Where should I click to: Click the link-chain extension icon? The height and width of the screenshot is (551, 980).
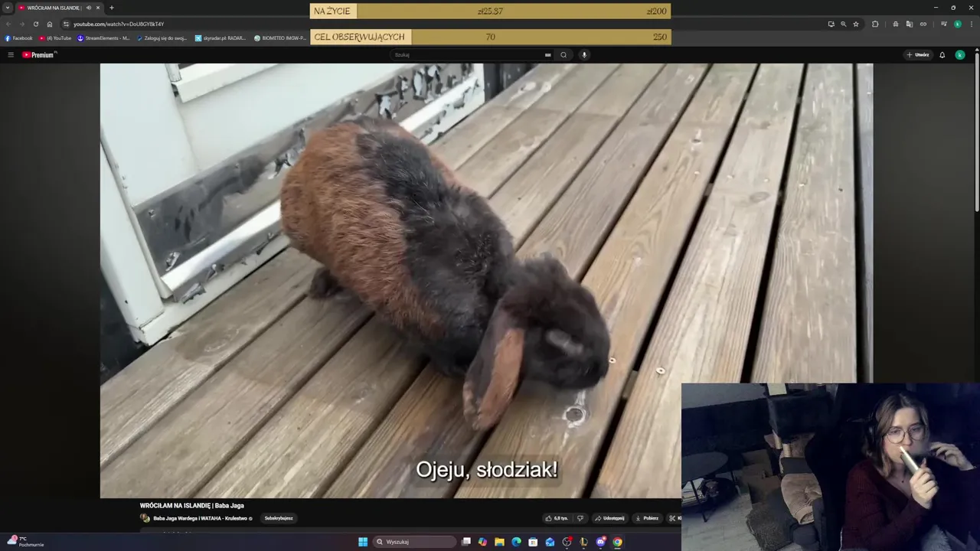coord(923,24)
